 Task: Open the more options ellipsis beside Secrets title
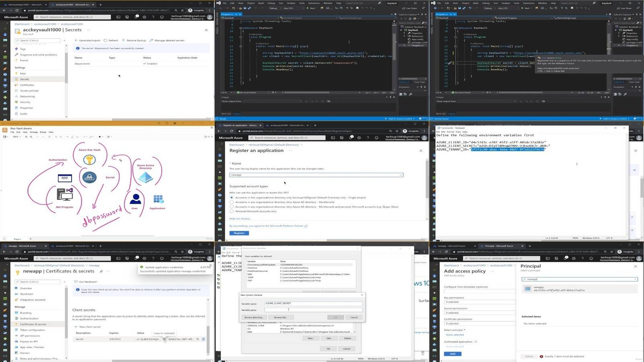[89, 30]
